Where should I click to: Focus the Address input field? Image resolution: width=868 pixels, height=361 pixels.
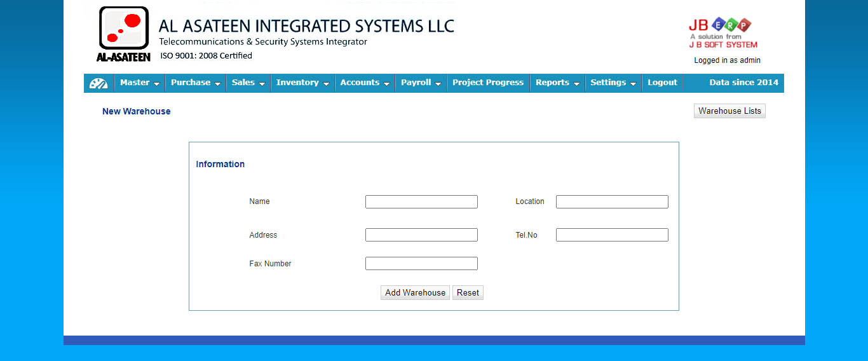[x=421, y=235]
